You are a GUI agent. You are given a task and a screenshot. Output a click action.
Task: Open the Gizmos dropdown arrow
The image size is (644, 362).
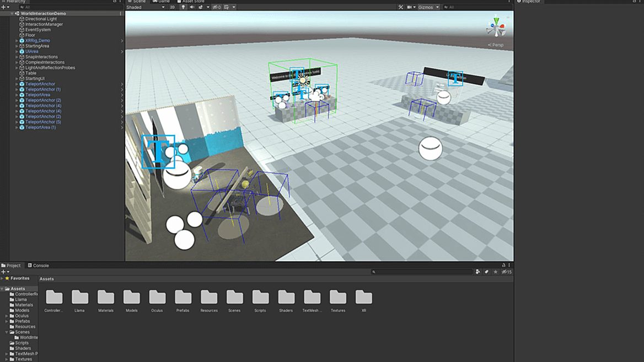438,7
